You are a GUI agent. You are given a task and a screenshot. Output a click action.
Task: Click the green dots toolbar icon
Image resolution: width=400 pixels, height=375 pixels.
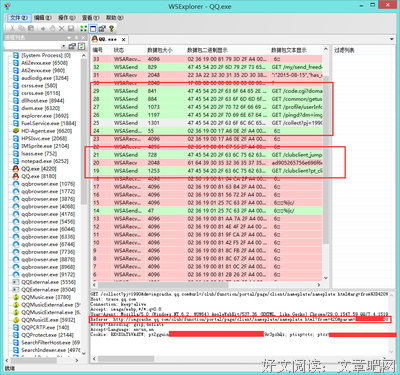(83, 29)
